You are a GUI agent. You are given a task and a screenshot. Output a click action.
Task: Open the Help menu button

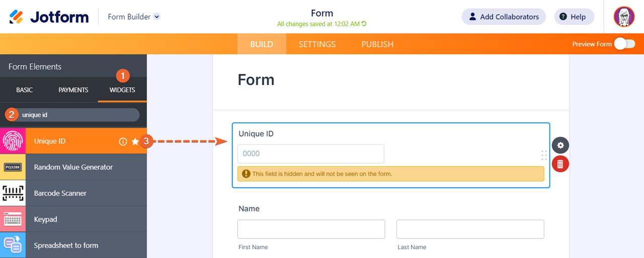pos(574,17)
